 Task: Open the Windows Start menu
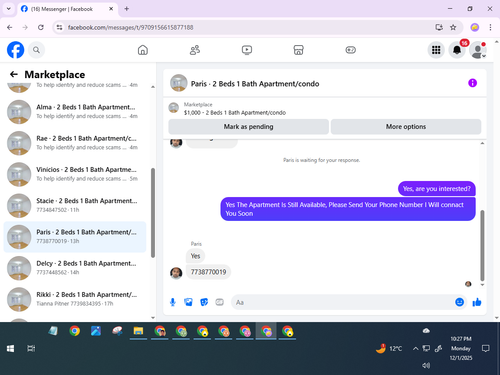[10, 348]
